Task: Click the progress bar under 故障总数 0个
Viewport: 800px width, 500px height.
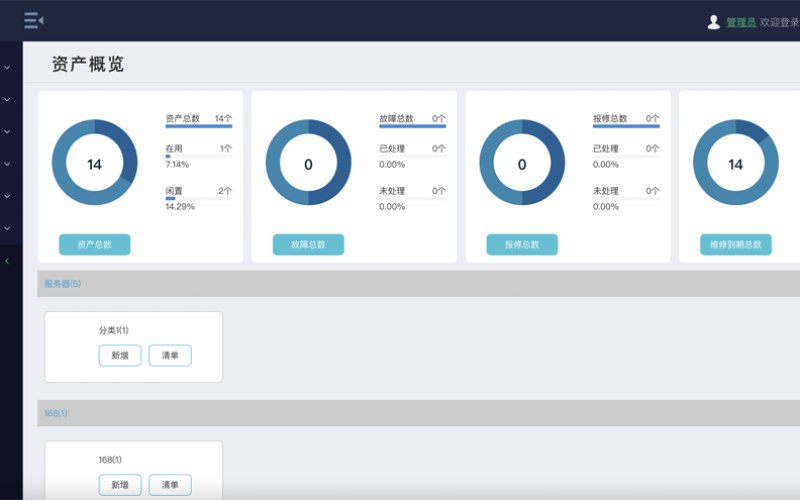Action: [x=412, y=126]
